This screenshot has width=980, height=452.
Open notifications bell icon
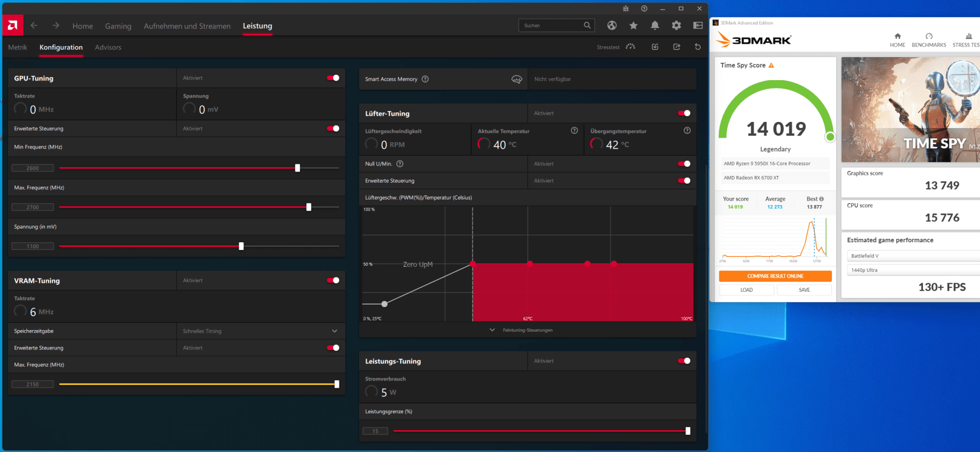655,26
